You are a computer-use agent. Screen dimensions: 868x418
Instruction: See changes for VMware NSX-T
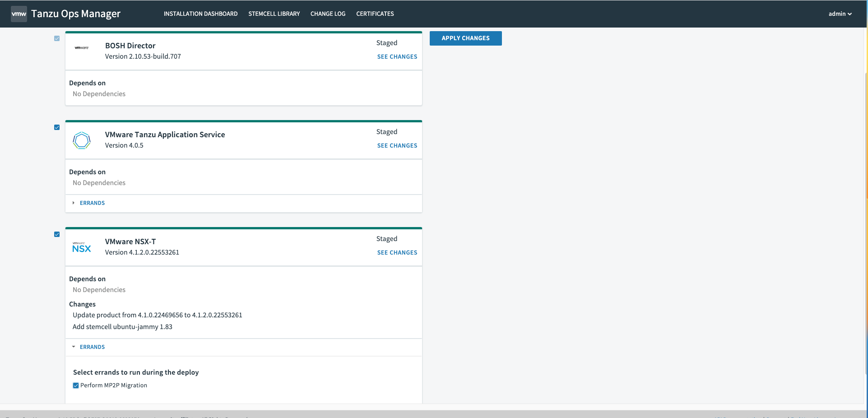(x=397, y=253)
